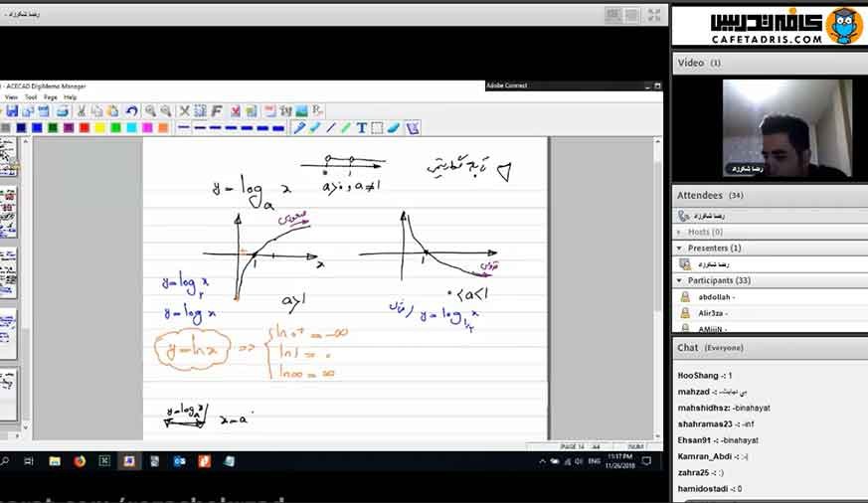The height and width of the screenshot is (503, 868).
Task: Collapse the Presenters (1) group
Action: tap(679, 249)
